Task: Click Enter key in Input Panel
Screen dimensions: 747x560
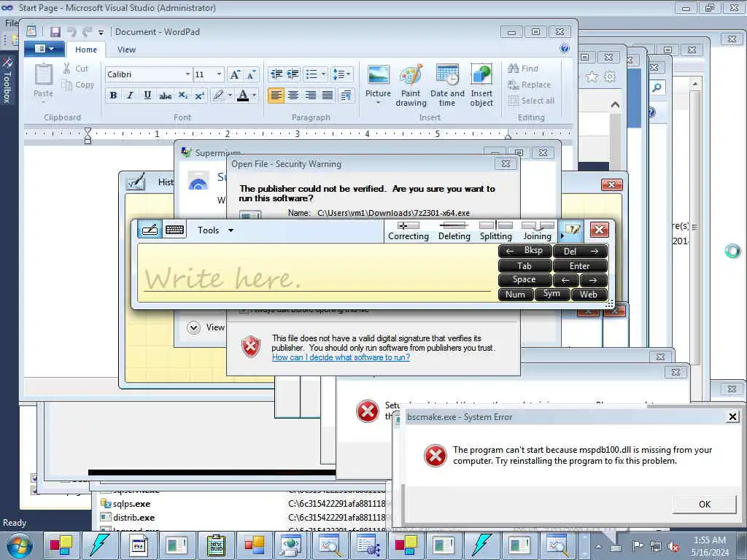Action: tap(580, 265)
